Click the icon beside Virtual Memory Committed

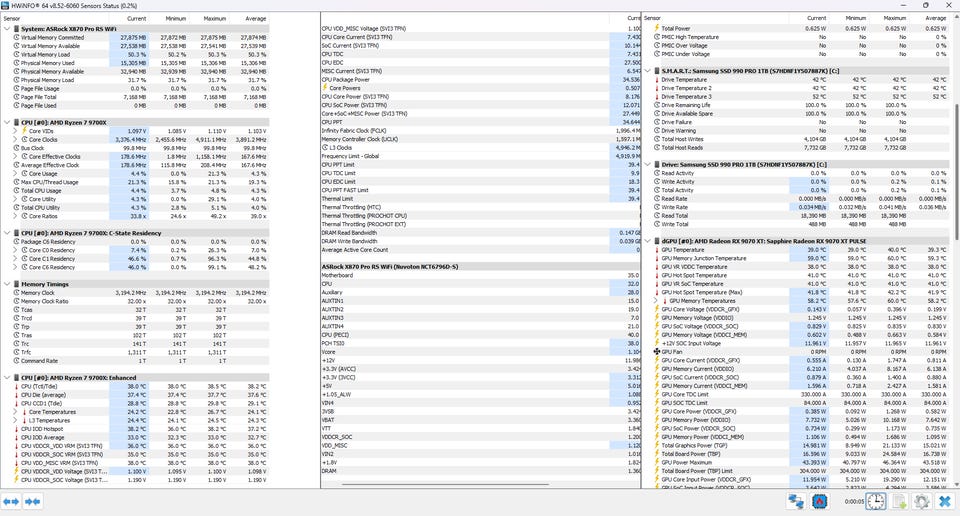[x=17, y=37]
